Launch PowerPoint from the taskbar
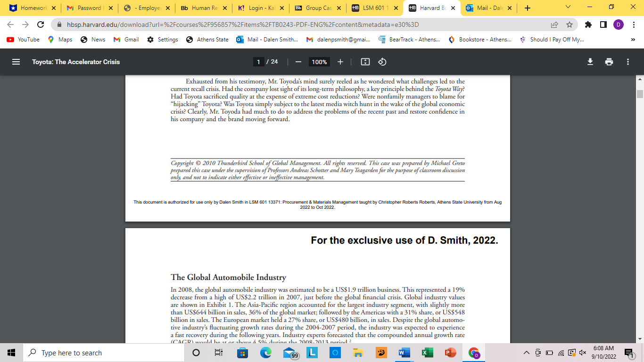Screen dimensions: 644x362 tap(450, 353)
